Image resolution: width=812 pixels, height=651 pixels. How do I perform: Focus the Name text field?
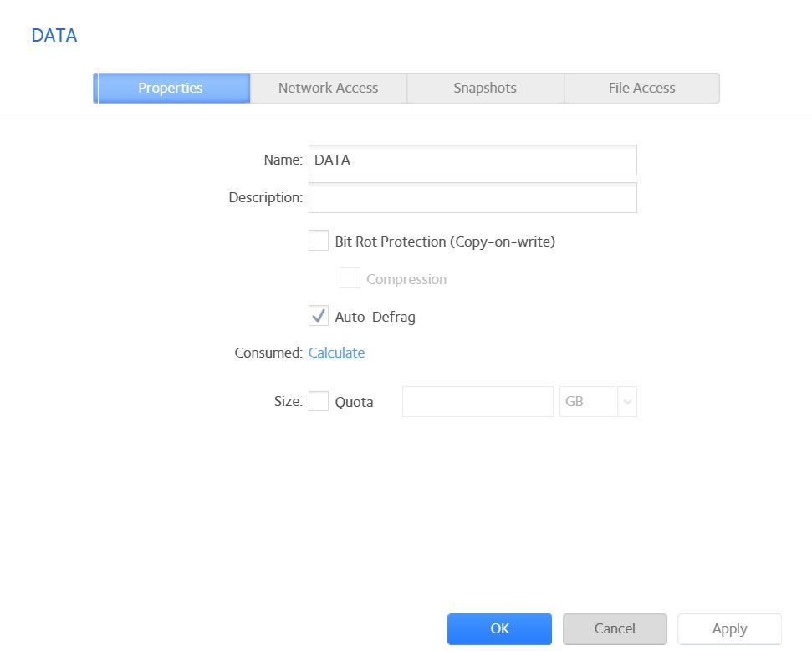tap(472, 160)
